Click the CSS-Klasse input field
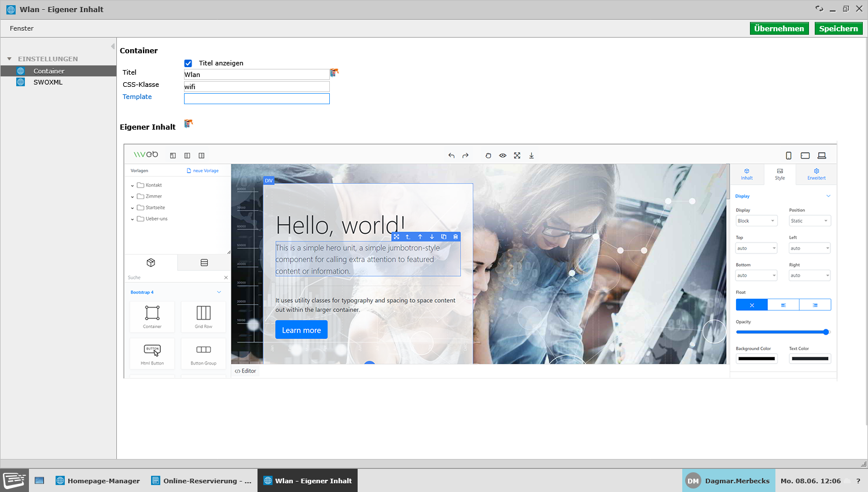The height and width of the screenshot is (492, 868). [256, 87]
